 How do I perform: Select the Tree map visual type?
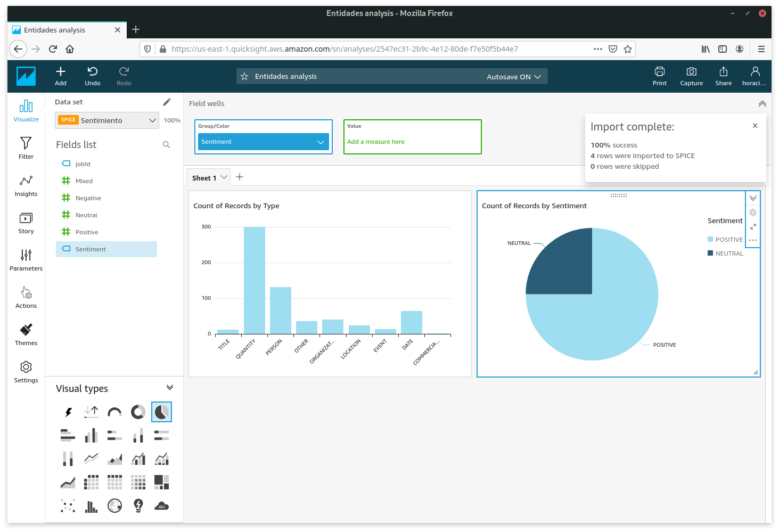click(x=162, y=482)
